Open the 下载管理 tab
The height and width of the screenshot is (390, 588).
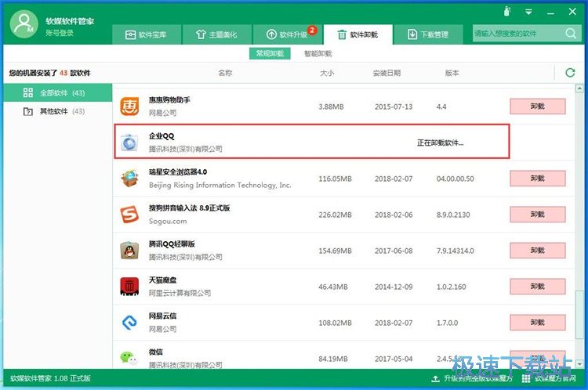[x=428, y=34]
